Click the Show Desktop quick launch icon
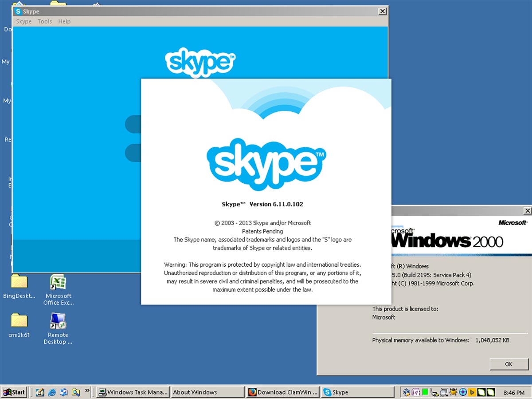 click(x=40, y=392)
